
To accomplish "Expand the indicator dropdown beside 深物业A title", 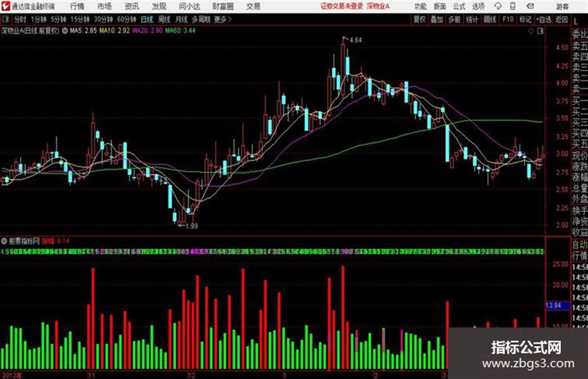I will (x=65, y=30).
